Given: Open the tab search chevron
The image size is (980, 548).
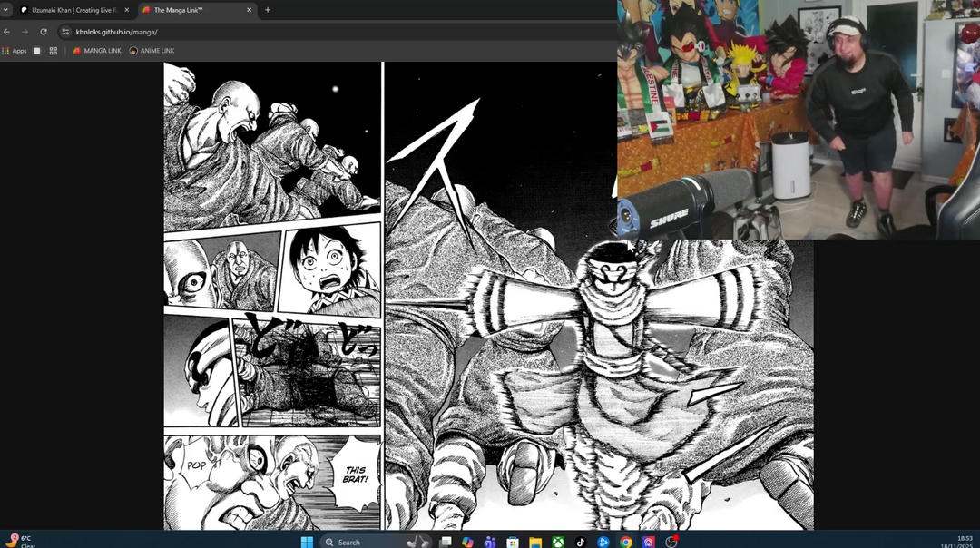Looking at the screenshot, I should coord(6,10).
